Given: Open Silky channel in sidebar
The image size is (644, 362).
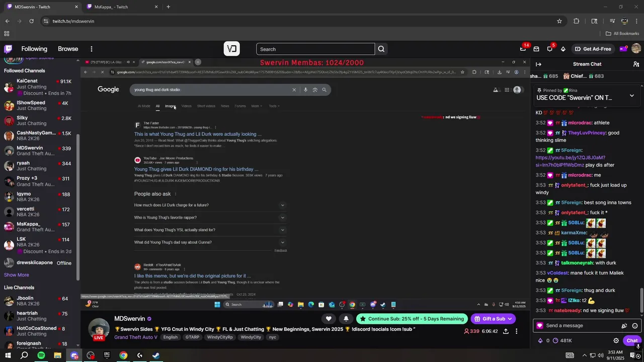Looking at the screenshot, I should (38, 121).
